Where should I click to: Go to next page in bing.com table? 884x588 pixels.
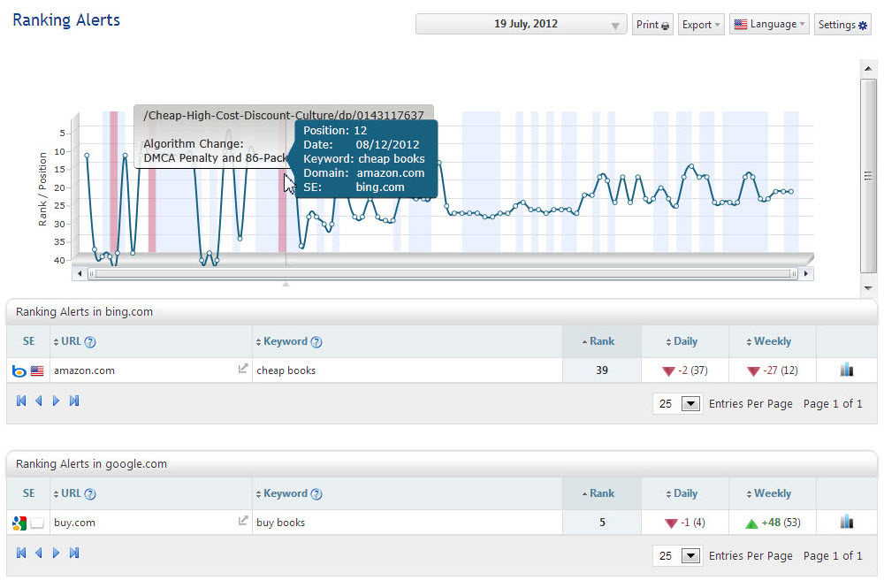(x=57, y=401)
